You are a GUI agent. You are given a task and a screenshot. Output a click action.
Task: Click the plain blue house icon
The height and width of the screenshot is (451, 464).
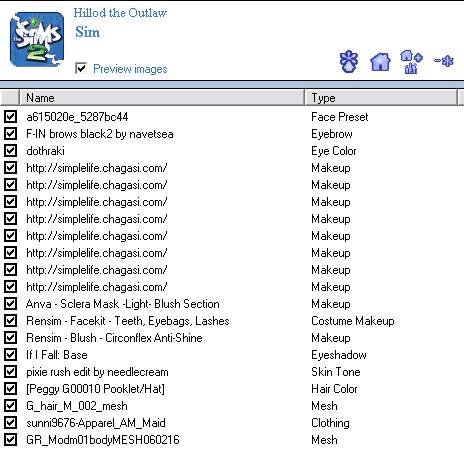click(380, 62)
